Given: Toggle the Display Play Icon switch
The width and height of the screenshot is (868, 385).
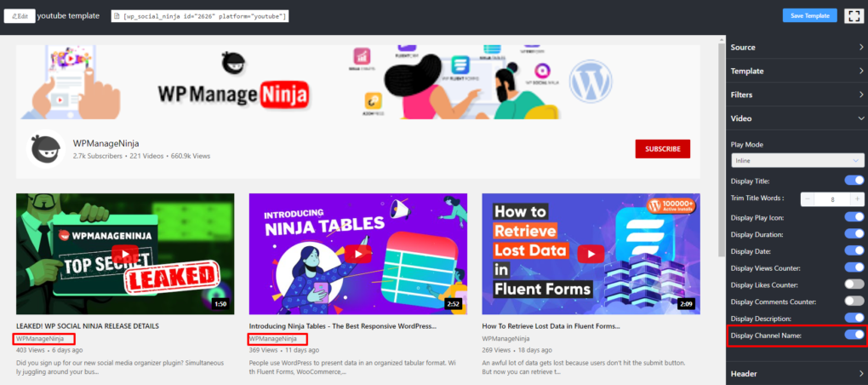Looking at the screenshot, I should 854,217.
